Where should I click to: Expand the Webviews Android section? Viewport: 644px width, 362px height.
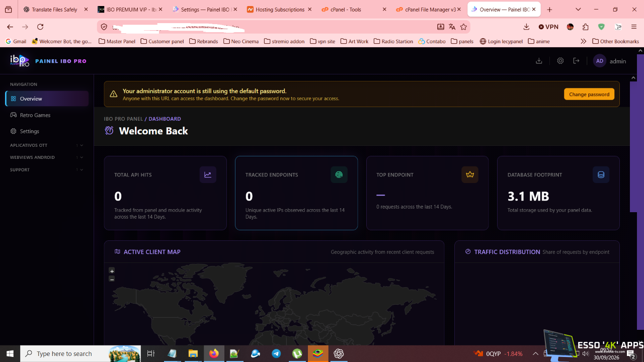coord(47,157)
